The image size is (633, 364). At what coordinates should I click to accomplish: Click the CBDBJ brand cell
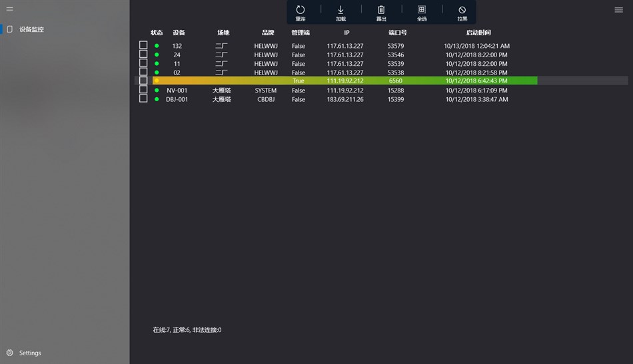pos(266,99)
